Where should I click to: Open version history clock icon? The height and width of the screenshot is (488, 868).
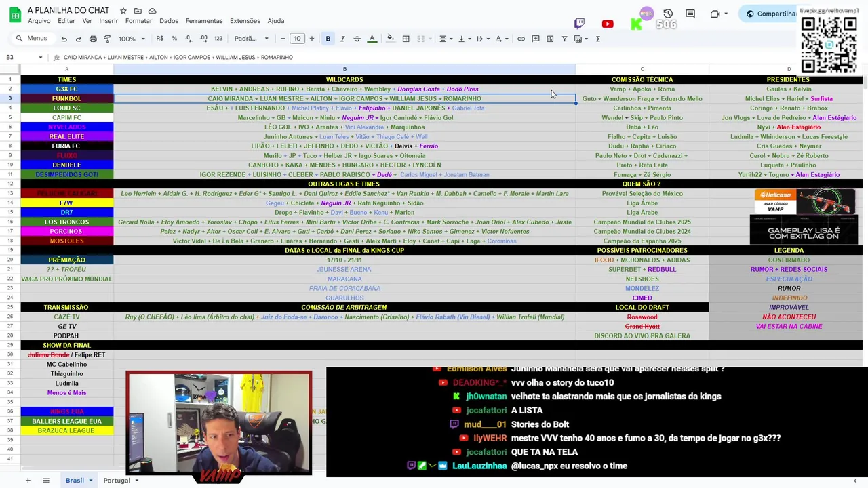click(x=668, y=14)
